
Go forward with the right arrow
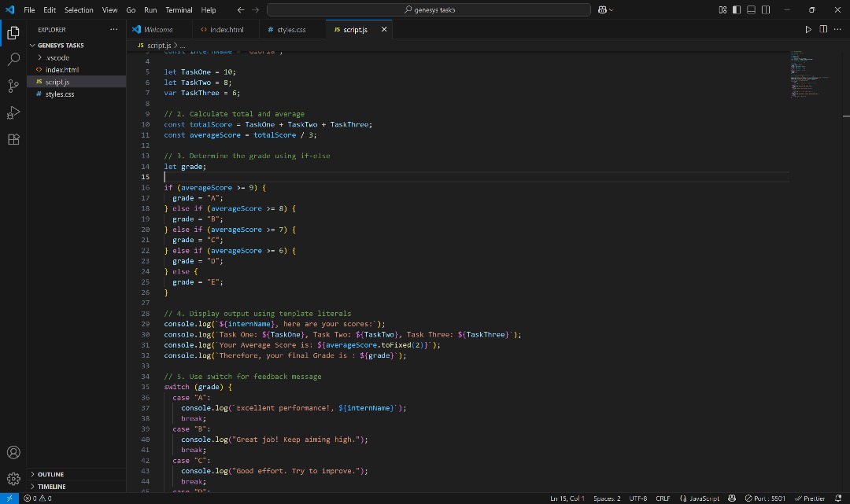[x=255, y=9]
